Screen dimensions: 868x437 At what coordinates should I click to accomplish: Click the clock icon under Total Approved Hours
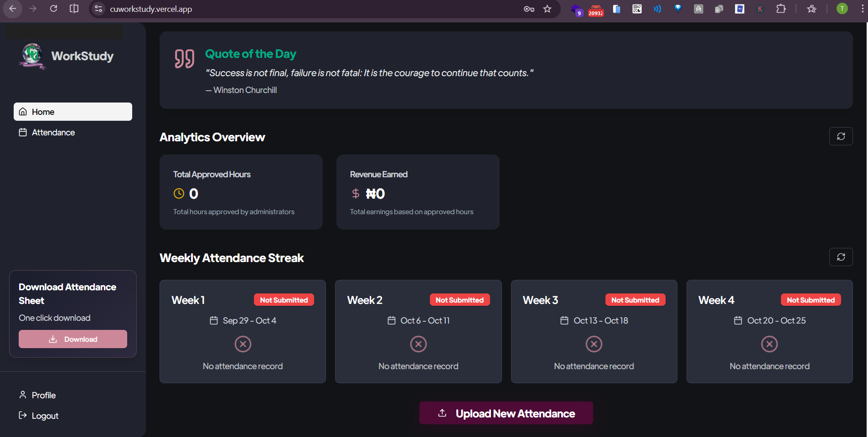point(179,194)
